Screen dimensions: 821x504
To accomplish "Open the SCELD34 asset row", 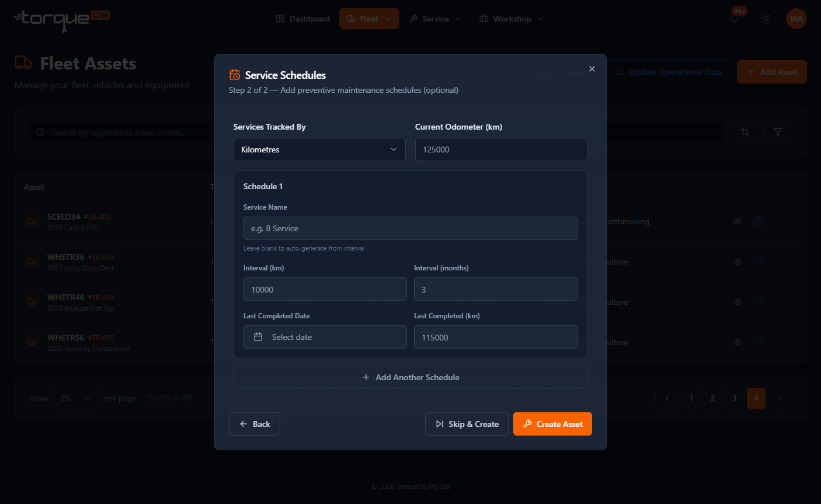I will point(410,221).
